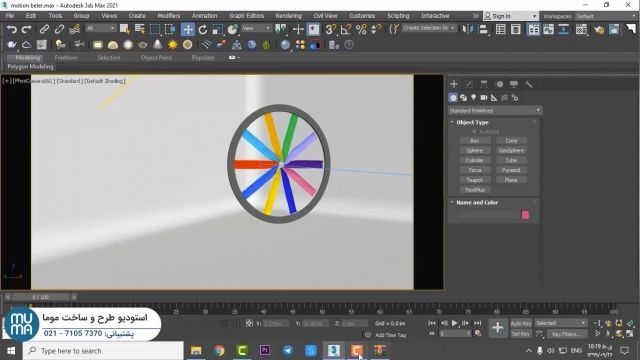Open the Standard Primitives dropdown

click(495, 111)
